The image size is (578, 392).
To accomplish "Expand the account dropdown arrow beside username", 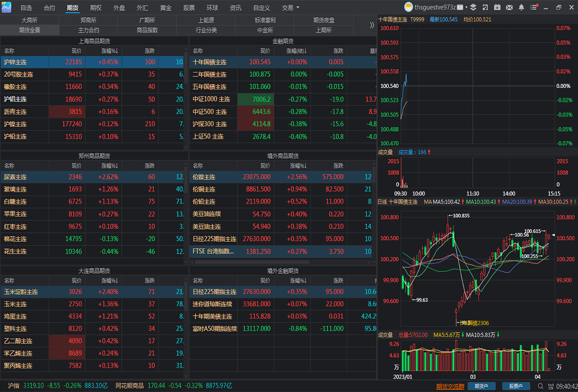I will pos(467,7).
